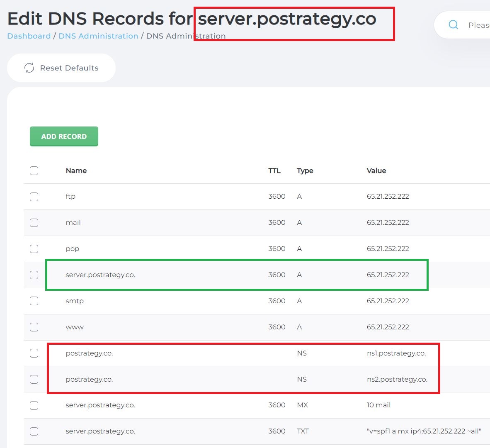490x448 pixels.
Task: Click the search magnifier icon
Action: coord(453,25)
